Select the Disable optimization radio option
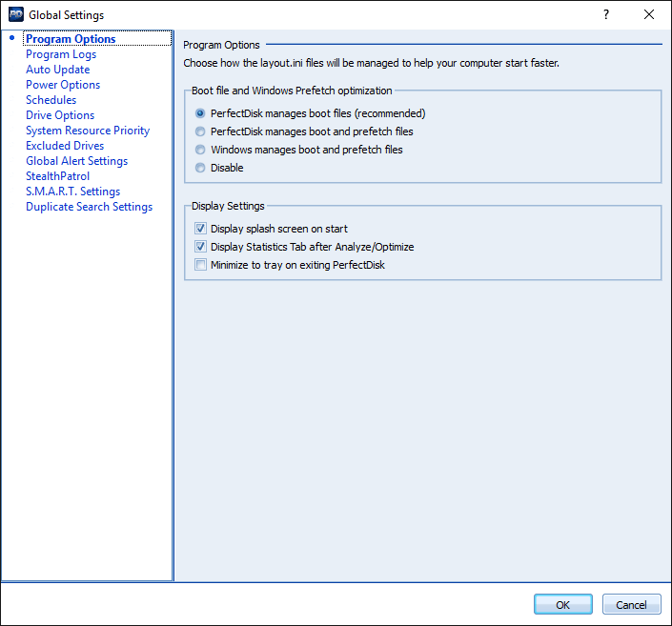This screenshot has height=626, width=672. 200,168
